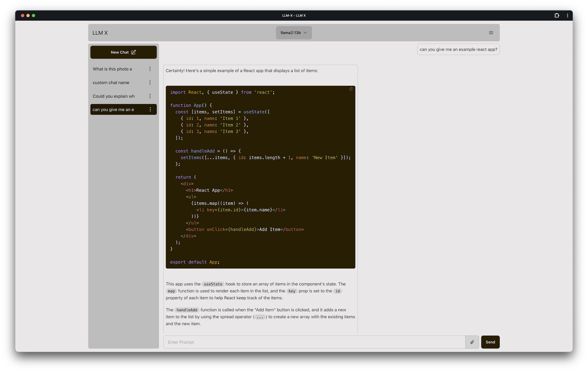Select the active 'can you give me an e' chat
The width and height of the screenshot is (588, 372).
point(113,109)
